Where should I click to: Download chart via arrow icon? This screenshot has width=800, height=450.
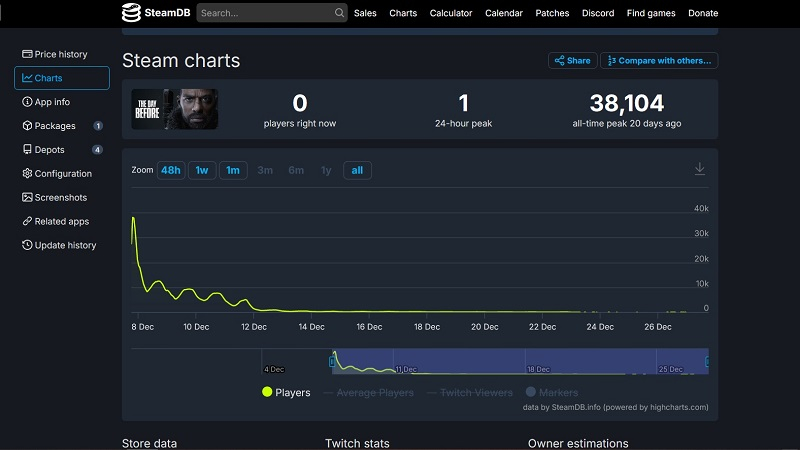pos(700,169)
